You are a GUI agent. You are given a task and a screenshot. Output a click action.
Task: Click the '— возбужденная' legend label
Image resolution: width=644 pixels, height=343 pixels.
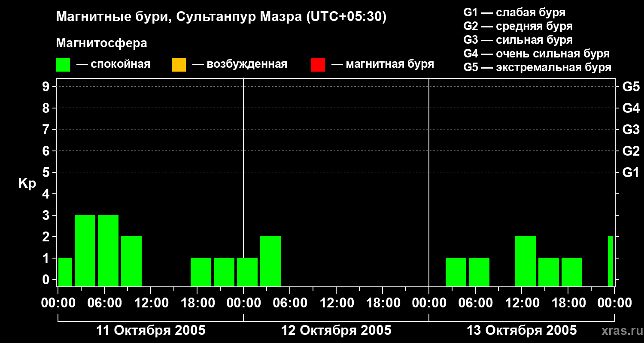point(240,65)
